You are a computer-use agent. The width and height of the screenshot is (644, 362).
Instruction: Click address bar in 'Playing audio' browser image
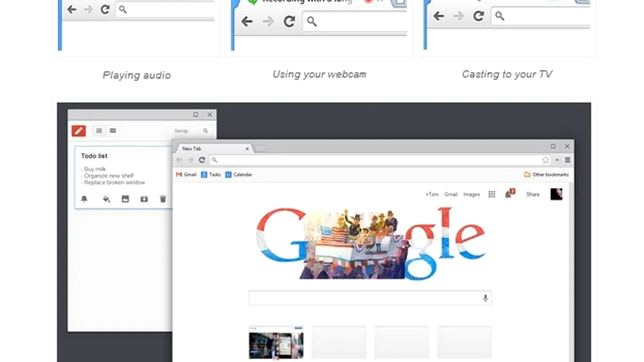(x=164, y=9)
